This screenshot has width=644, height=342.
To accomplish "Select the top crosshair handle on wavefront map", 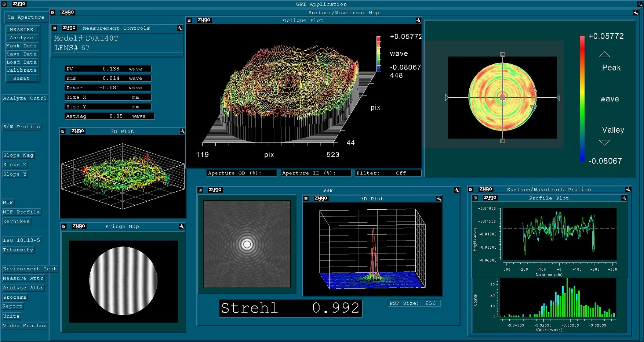I will 503,54.
